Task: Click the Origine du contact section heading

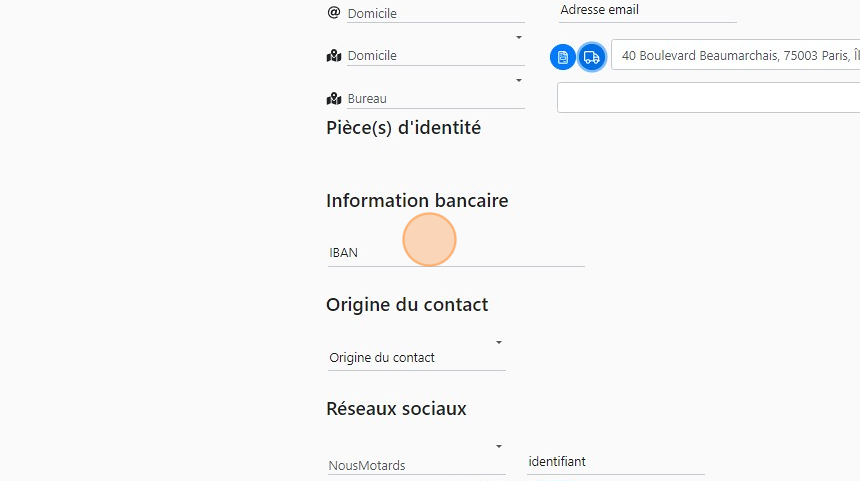Action: click(407, 305)
